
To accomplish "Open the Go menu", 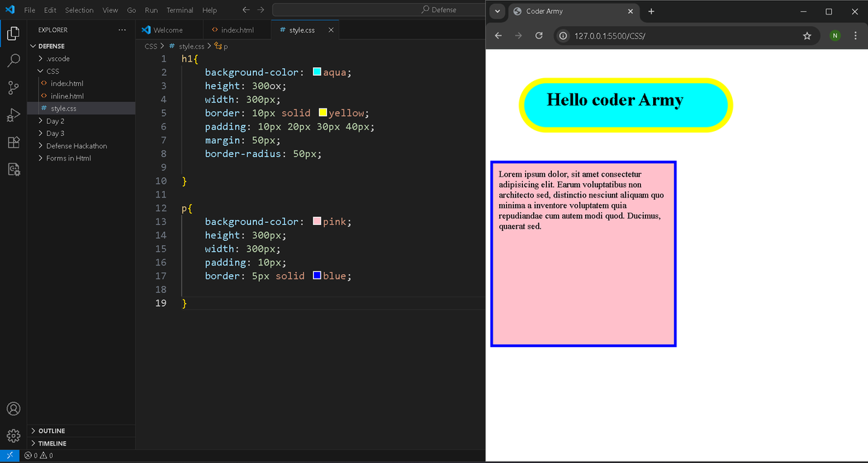I will (132, 10).
